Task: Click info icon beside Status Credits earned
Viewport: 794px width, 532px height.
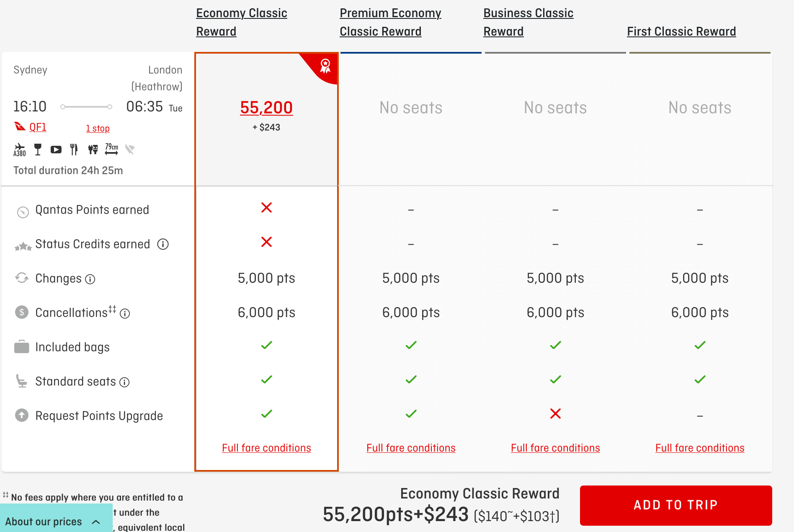Action: point(163,244)
